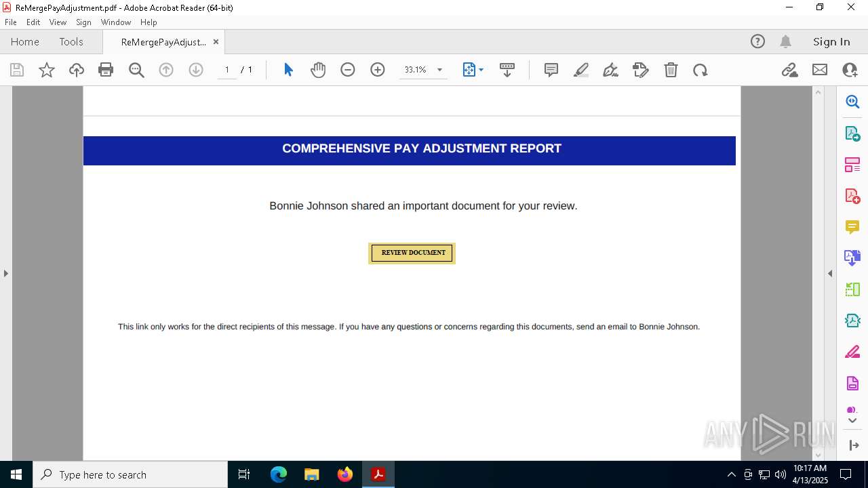
Task: Click the taskbar search box
Action: pyautogui.click(x=130, y=474)
